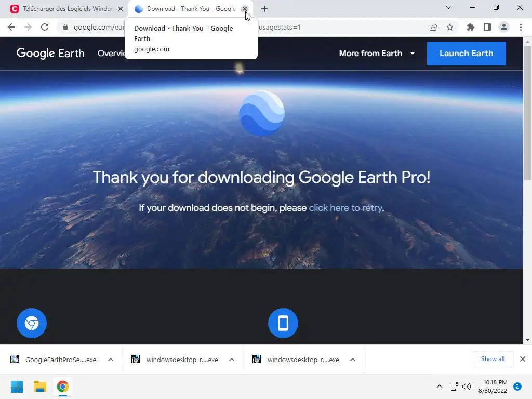Screen dimensions: 532x399
Task: Click Show all downloads
Action: coord(493,359)
